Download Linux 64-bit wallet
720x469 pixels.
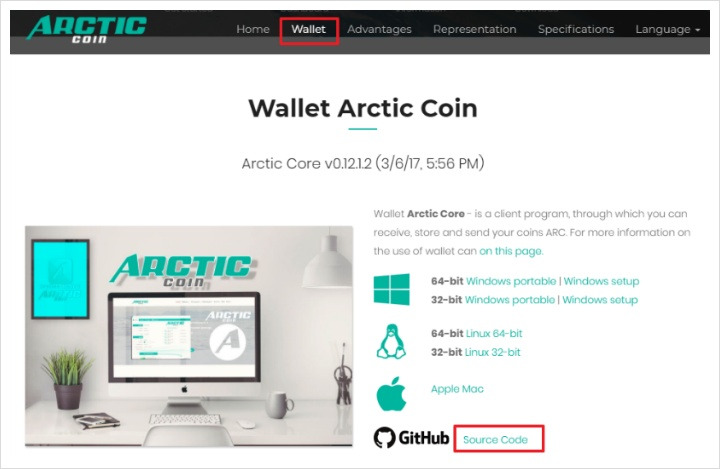494,333
